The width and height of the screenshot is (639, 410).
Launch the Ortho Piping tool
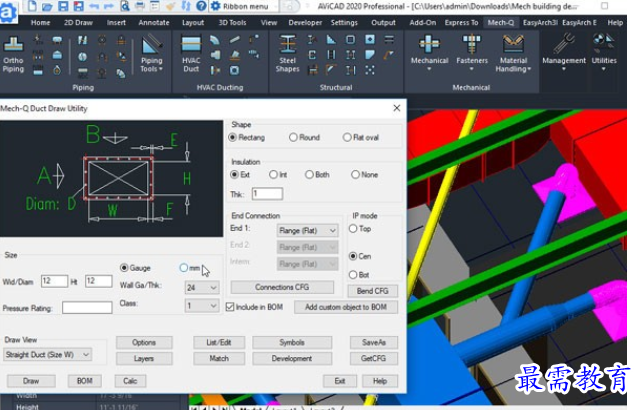tap(13, 55)
